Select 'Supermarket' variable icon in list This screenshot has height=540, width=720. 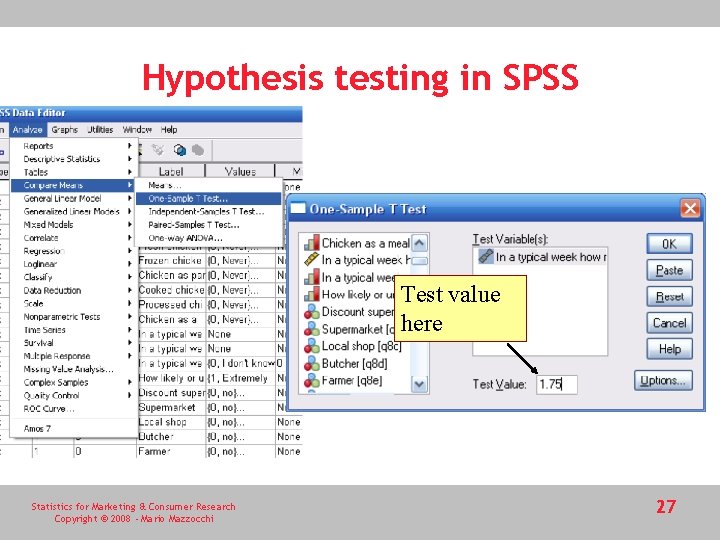pos(312,329)
